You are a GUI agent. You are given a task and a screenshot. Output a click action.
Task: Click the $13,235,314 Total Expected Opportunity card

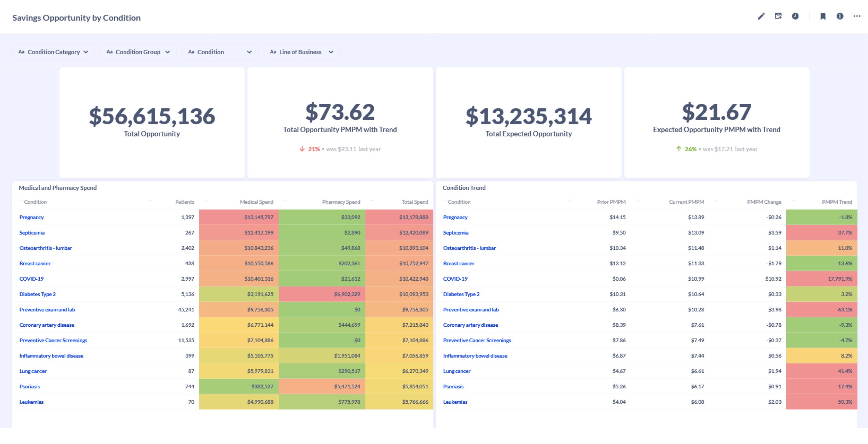(529, 122)
